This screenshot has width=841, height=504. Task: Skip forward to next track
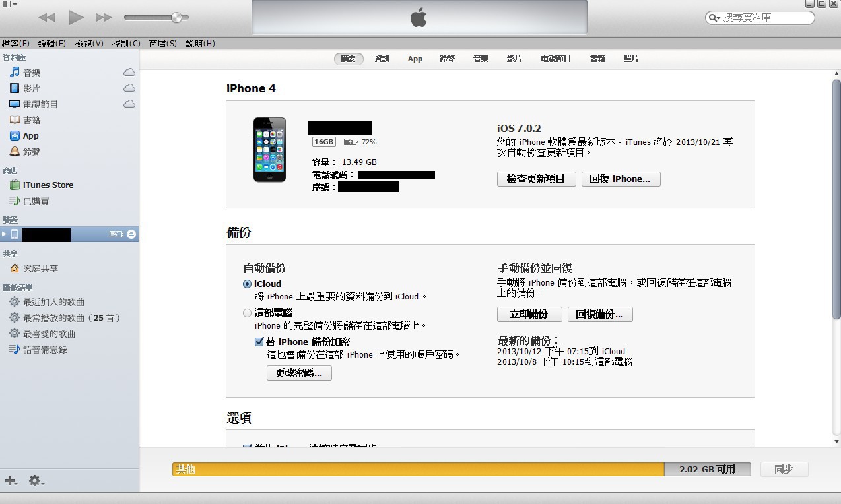[104, 18]
